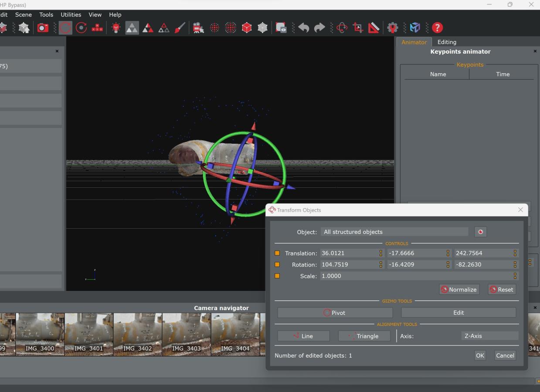Click the undo arrow in toolbar
The image size is (540, 392).
pyautogui.click(x=304, y=28)
